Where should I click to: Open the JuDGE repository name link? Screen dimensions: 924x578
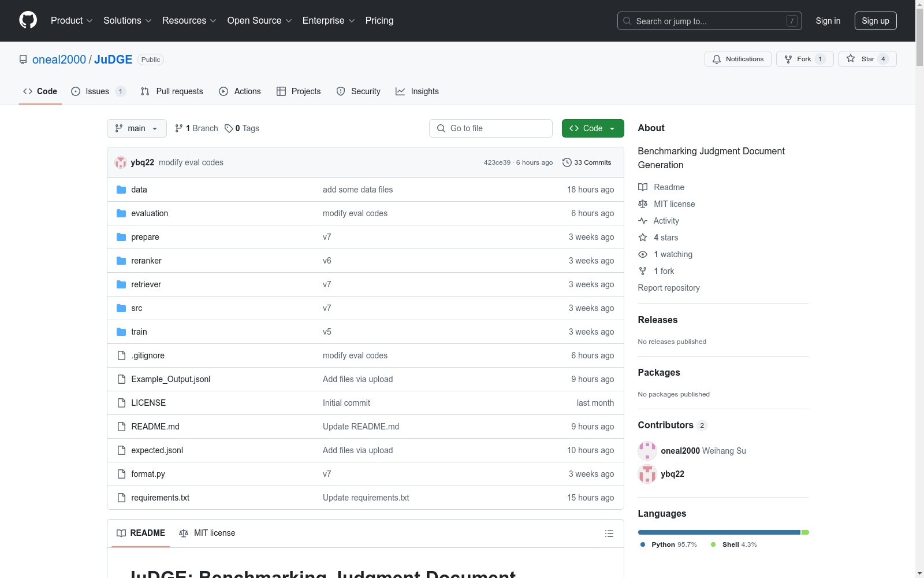113,60
